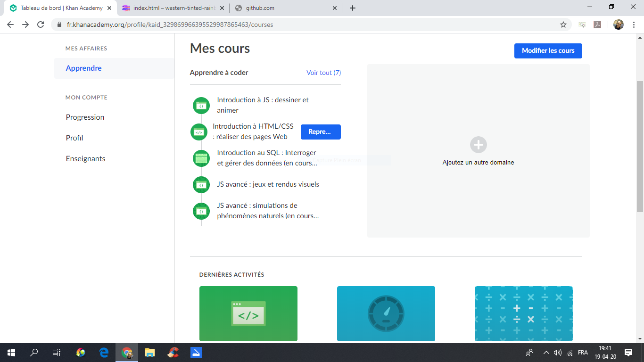
Task: Click the FRA language indicator
Action: [x=583, y=353]
